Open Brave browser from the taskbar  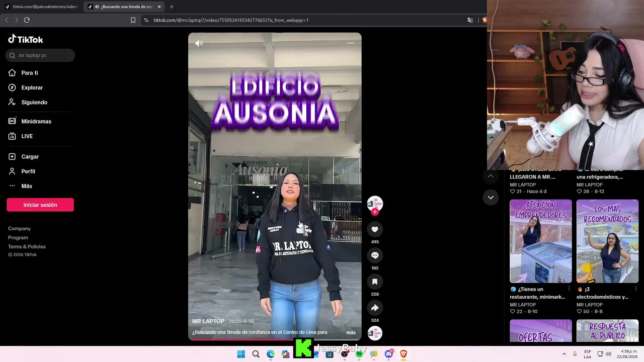coord(404,354)
